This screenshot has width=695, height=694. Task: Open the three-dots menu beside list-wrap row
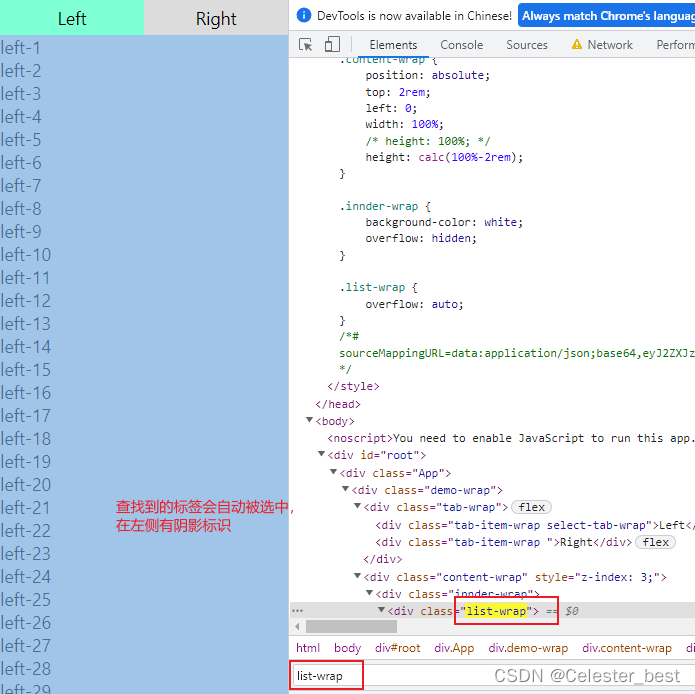point(297,611)
